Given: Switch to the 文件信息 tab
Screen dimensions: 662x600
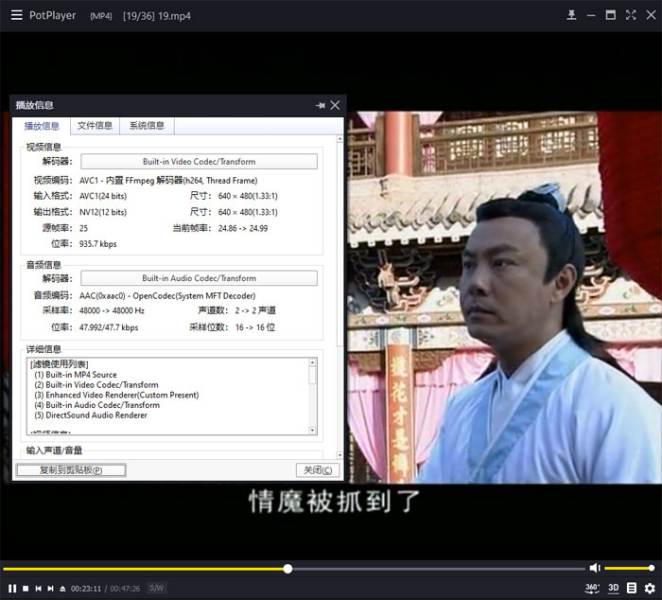Looking at the screenshot, I should pyautogui.click(x=95, y=126).
